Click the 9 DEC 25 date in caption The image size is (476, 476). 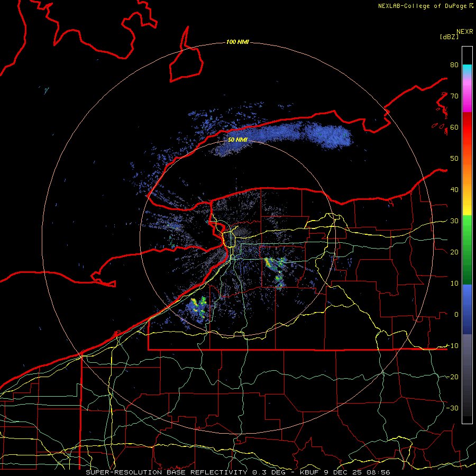click(343, 472)
